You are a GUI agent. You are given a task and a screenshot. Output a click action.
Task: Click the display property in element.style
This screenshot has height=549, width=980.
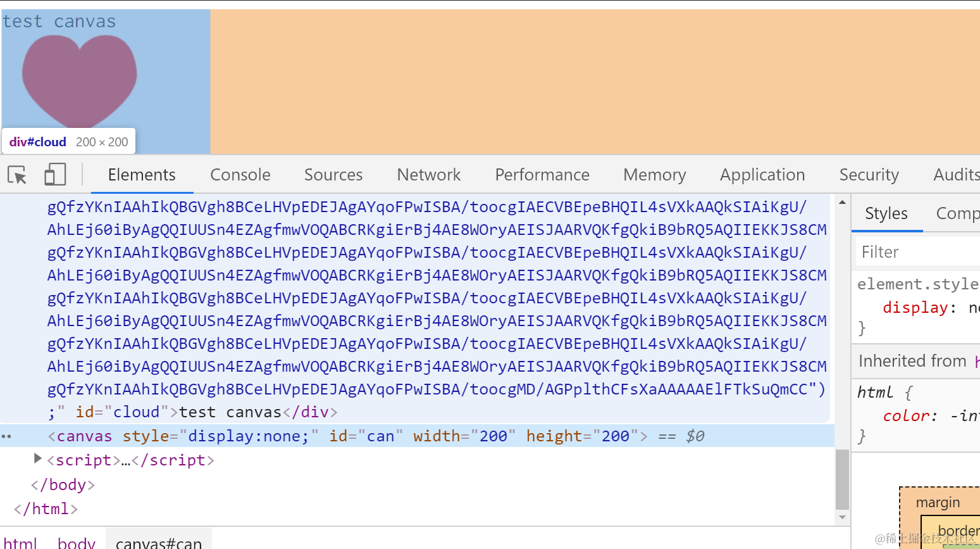coord(915,307)
